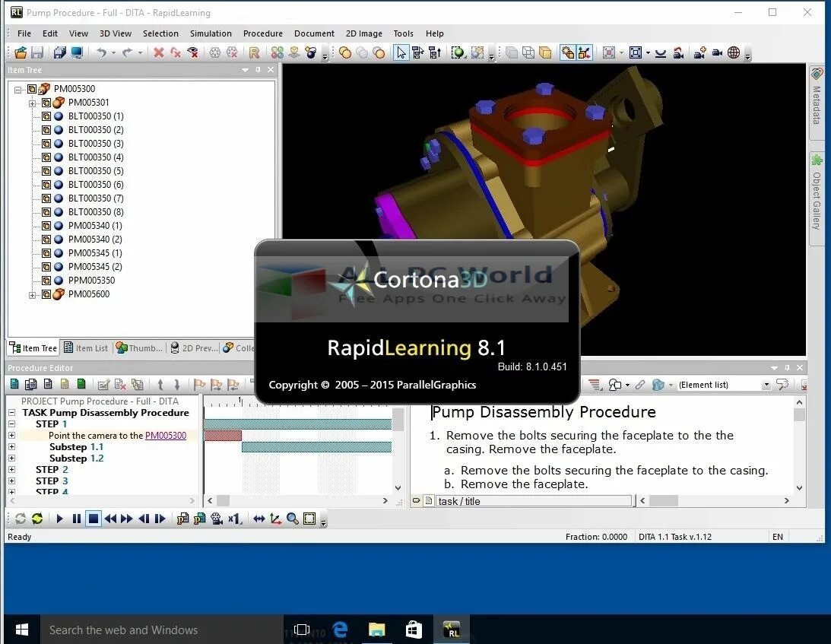Switch to the Item List tab
This screenshot has width=831, height=644.
(86, 347)
